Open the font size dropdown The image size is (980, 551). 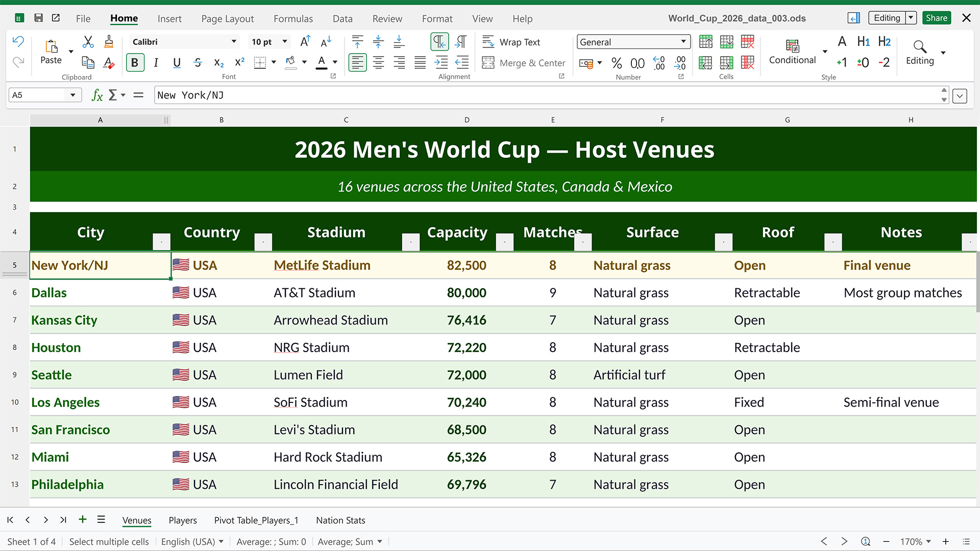tap(285, 42)
